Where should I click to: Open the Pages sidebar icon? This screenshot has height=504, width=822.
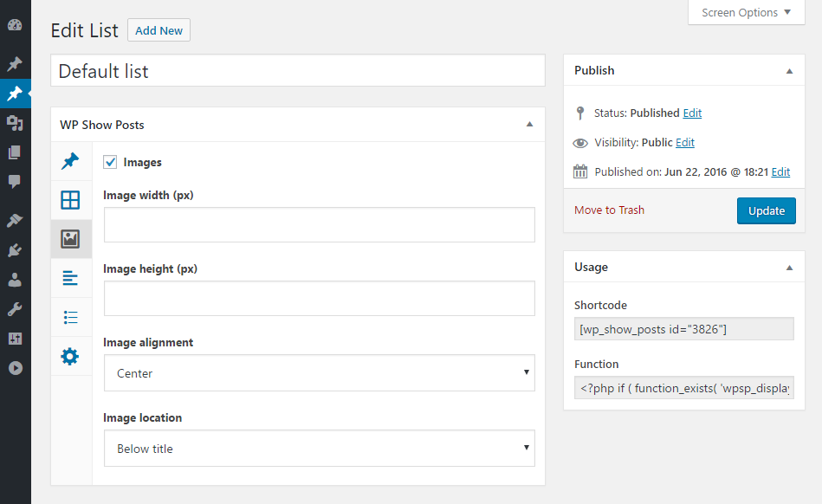click(x=15, y=152)
